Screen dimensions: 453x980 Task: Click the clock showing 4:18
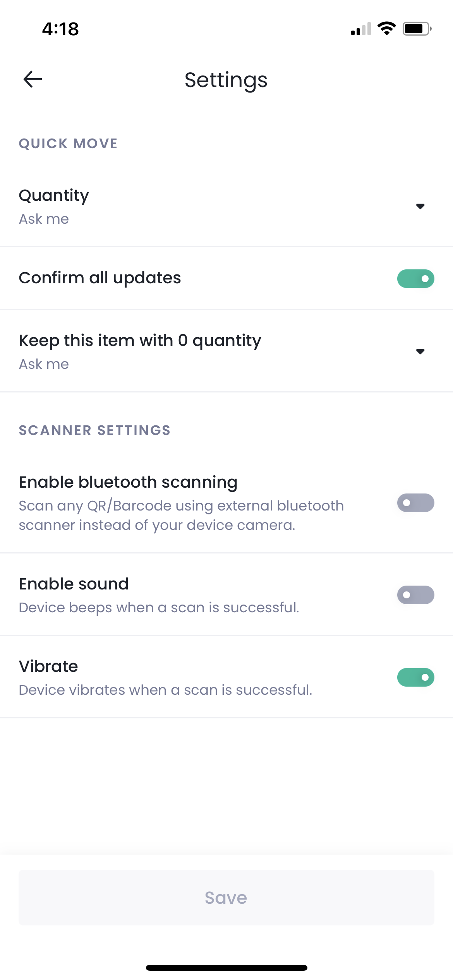(60, 29)
